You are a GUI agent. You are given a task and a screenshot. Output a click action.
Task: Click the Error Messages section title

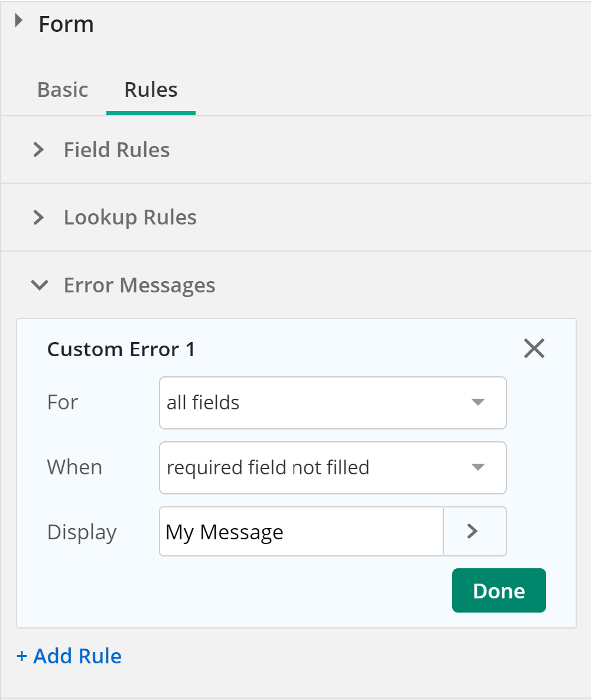(x=139, y=285)
